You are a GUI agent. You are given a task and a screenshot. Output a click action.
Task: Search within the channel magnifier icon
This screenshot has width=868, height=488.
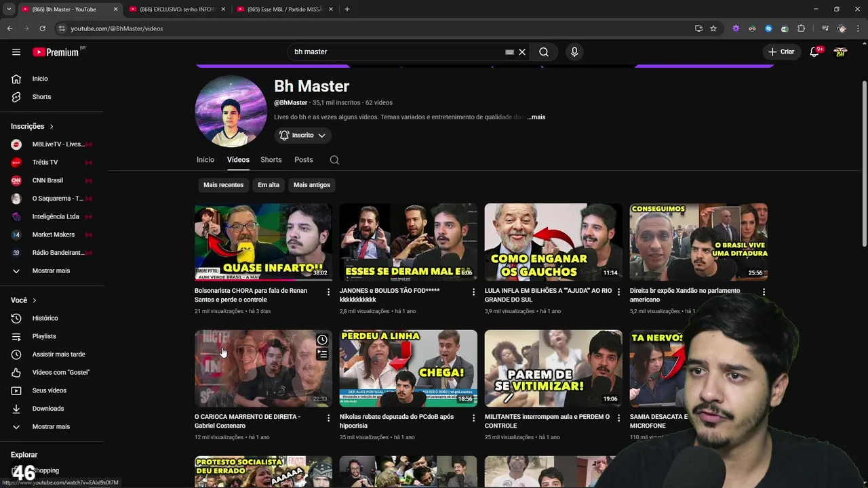click(x=334, y=160)
